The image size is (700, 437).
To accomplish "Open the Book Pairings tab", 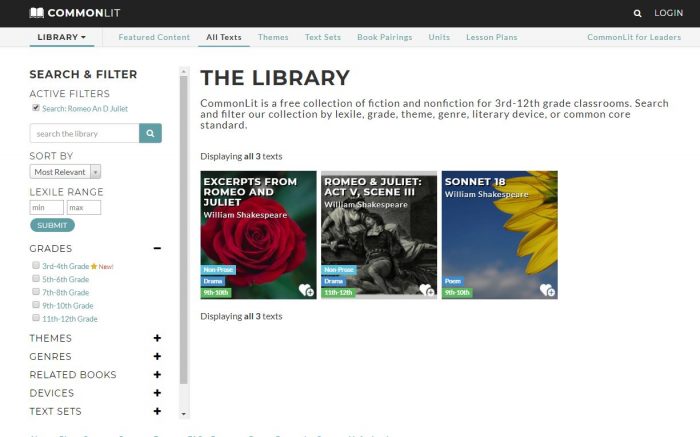I will pos(385,37).
